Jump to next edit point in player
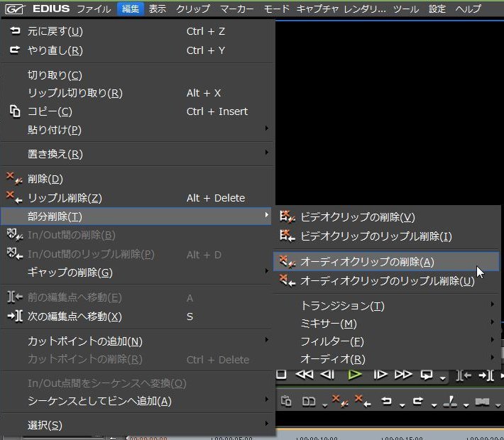The width and height of the screenshot is (504, 440). [x=486, y=375]
